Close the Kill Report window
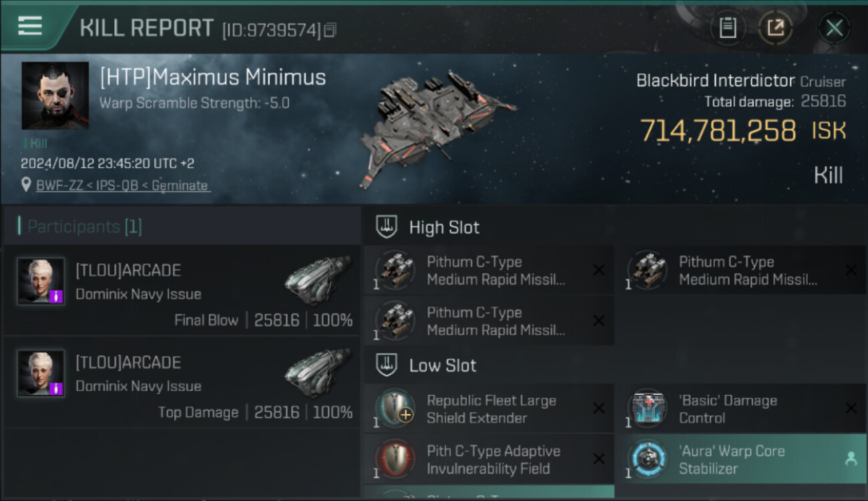The image size is (868, 501). point(834,28)
